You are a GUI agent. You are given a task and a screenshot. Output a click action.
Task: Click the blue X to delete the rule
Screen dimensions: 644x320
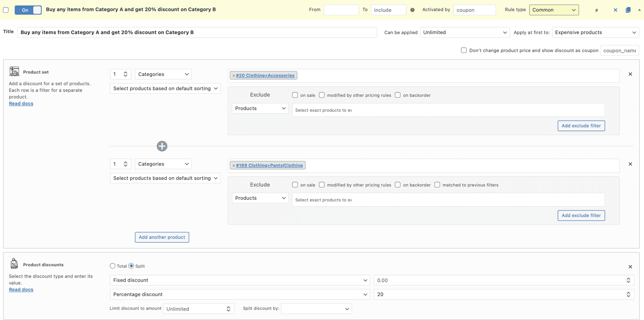pyautogui.click(x=615, y=10)
